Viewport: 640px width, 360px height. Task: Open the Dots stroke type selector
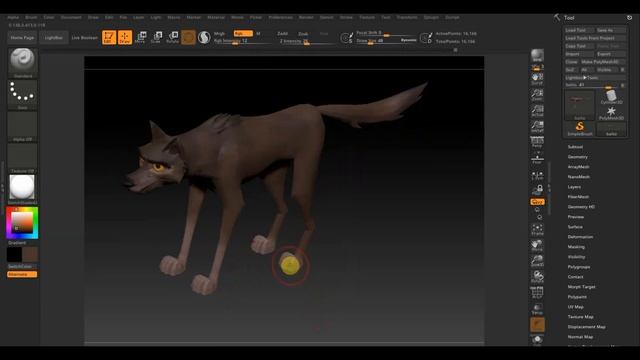pos(22,94)
